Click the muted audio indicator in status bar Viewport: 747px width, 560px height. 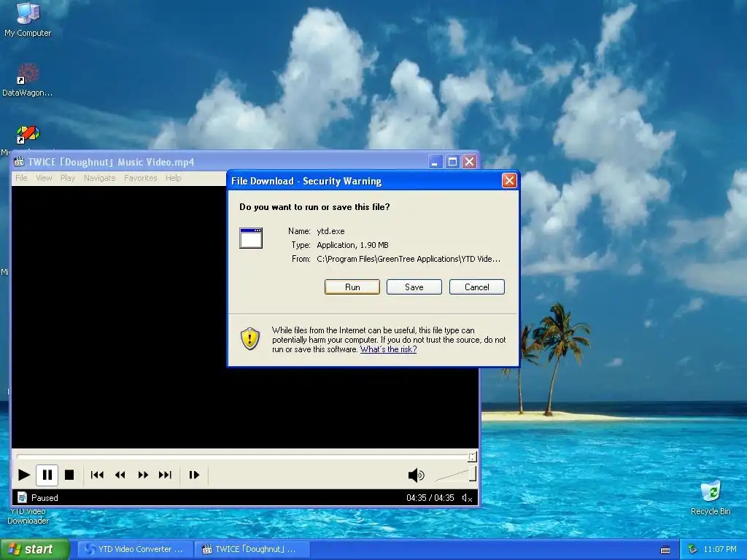(468, 498)
